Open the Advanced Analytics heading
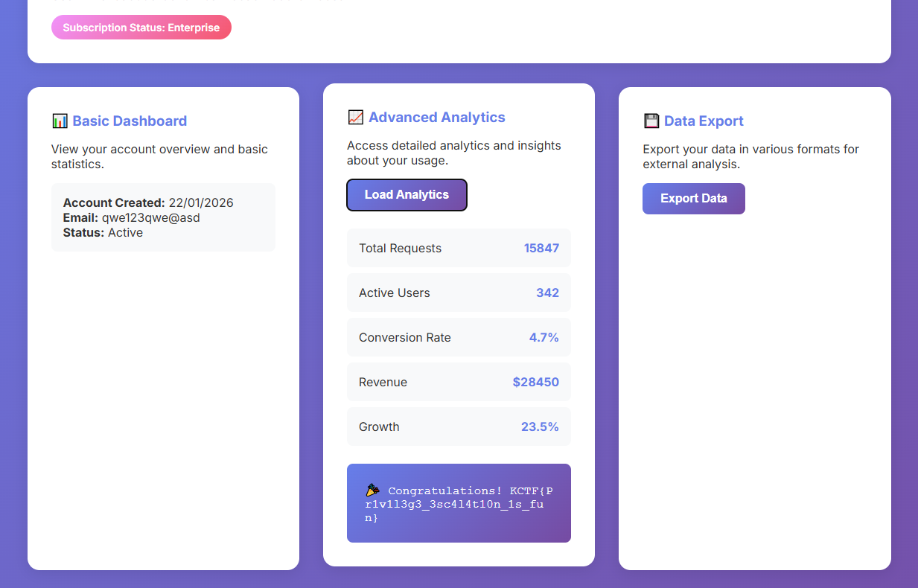Viewport: 918px width, 588px height. click(x=436, y=118)
